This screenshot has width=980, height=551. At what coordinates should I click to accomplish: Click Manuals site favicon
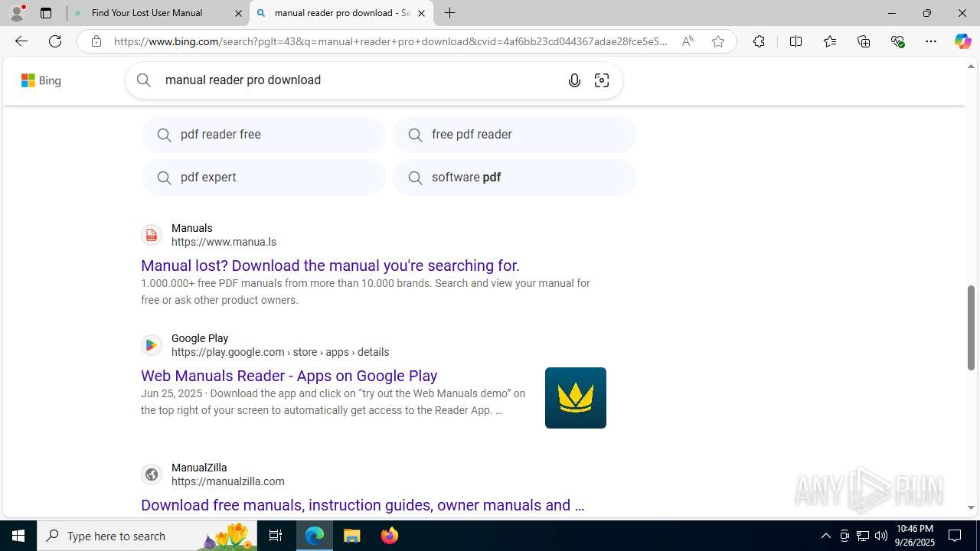pos(152,235)
